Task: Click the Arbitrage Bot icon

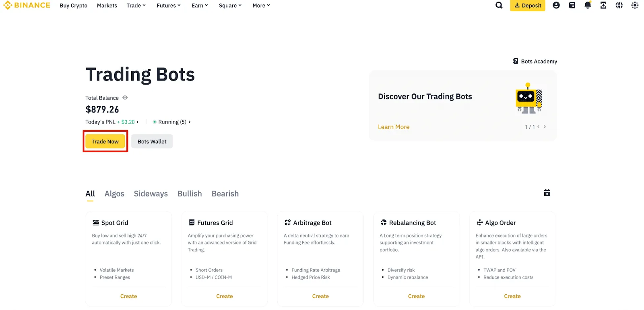Action: pos(287,223)
